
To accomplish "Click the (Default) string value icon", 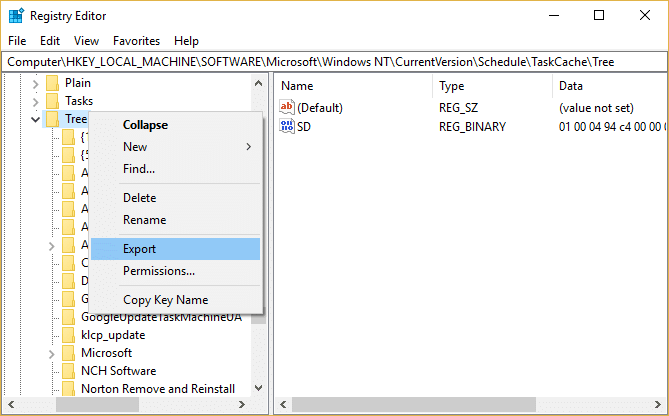I will click(x=288, y=107).
